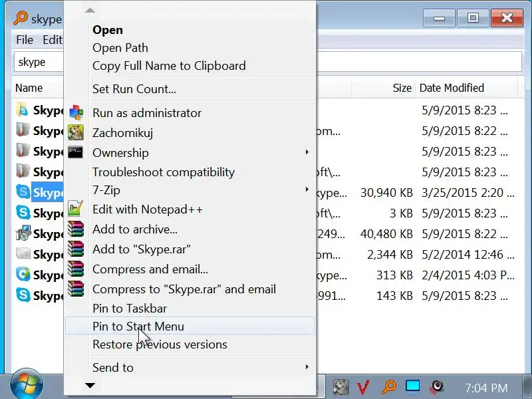Image resolution: width=532 pixels, height=399 pixels.
Task: Choose Copy Full Name to Clipboard
Action: pyautogui.click(x=169, y=66)
